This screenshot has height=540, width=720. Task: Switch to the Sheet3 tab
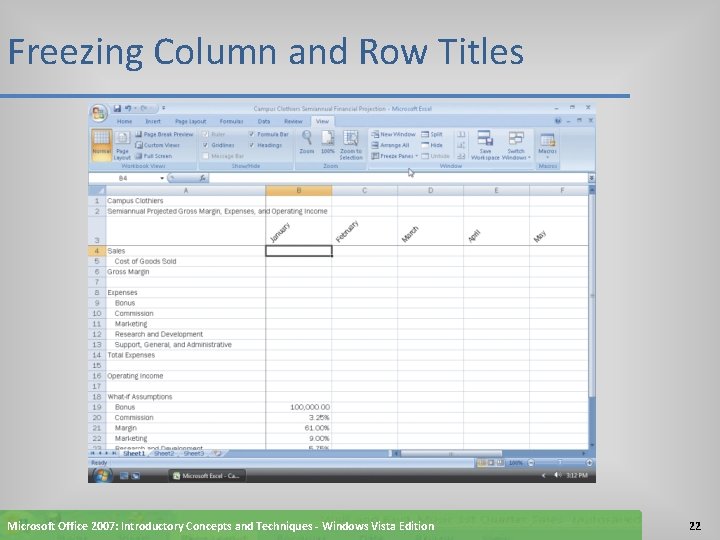(x=193, y=454)
